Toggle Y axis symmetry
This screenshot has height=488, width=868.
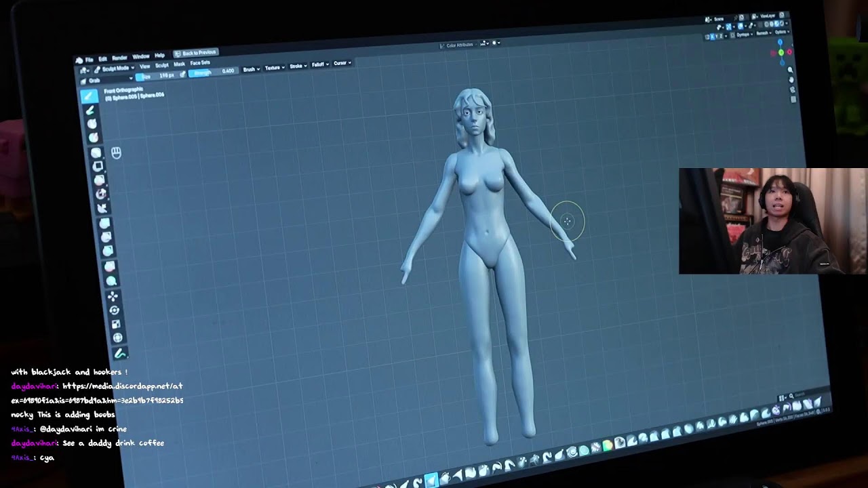tap(717, 36)
